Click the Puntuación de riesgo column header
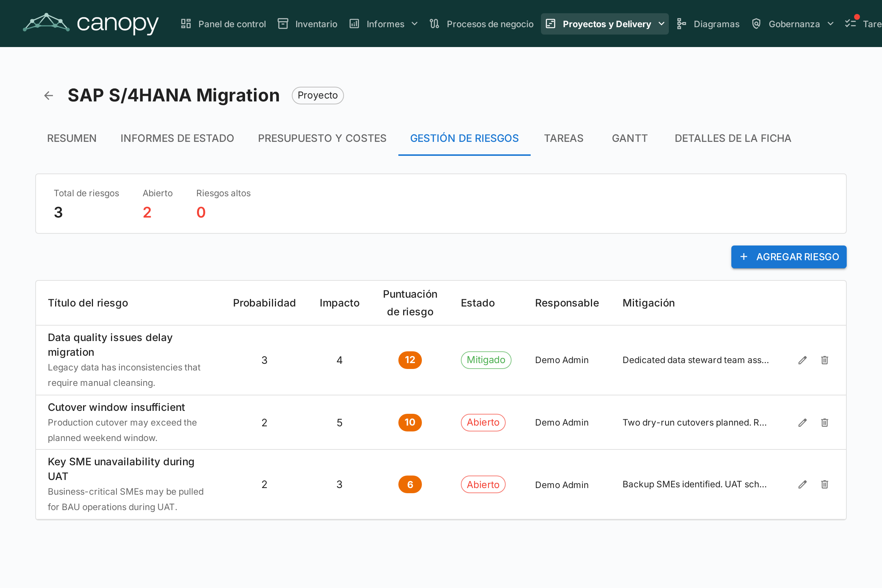The image size is (882, 588). (x=410, y=303)
